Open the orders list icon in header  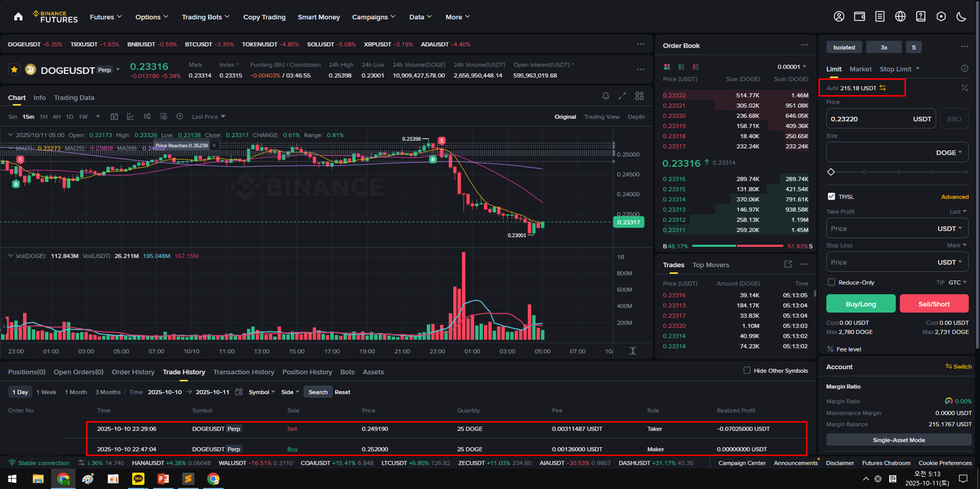pos(880,17)
